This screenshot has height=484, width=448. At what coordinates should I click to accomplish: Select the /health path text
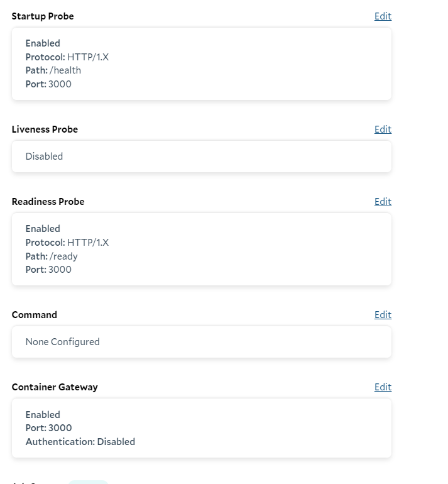coord(65,70)
